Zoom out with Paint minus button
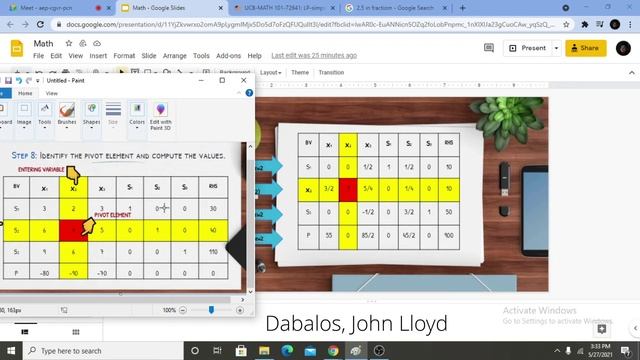The image size is (640, 360). [183, 310]
